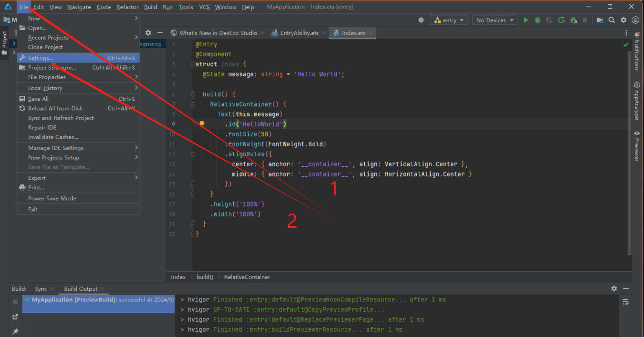Screen dimensions: 644x337
Task: Click the crosshair target icon beside entry selector
Action: [421, 20]
